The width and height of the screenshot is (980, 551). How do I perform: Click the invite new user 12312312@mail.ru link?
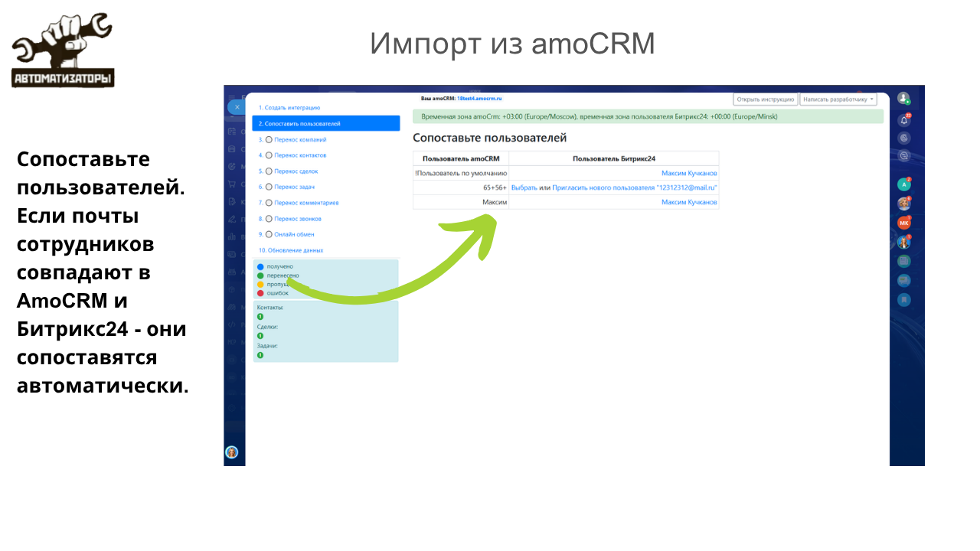635,187
